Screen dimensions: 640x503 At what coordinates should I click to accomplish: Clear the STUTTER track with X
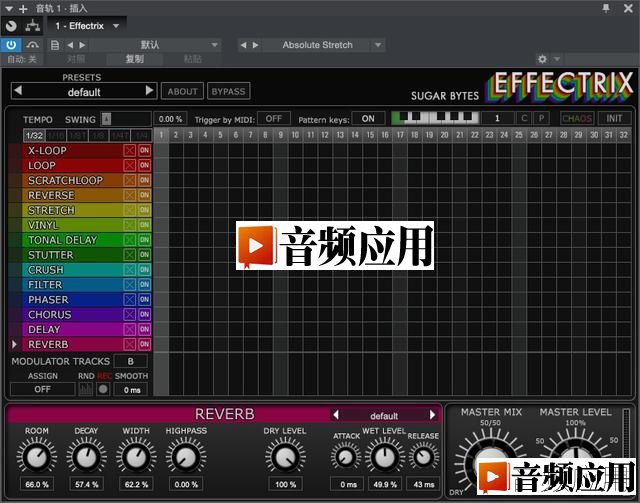point(129,255)
